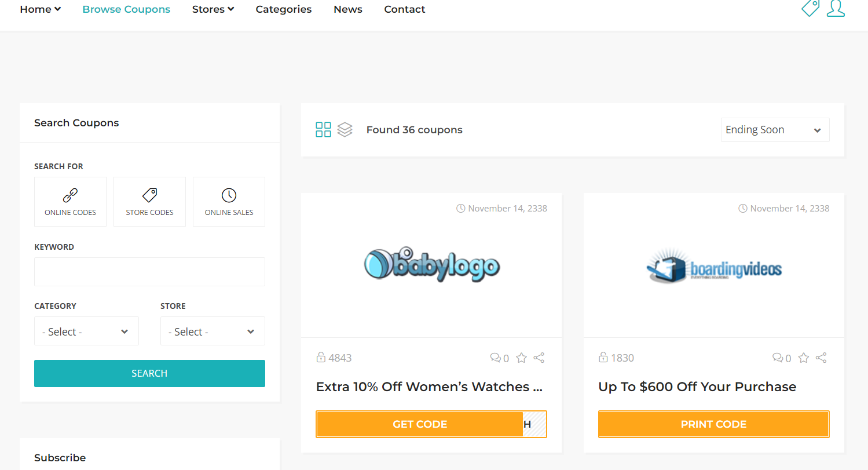Switch to stacked list view icon
This screenshot has width=868, height=470.
[345, 130]
